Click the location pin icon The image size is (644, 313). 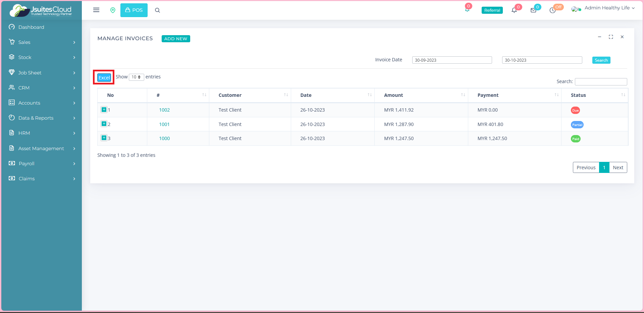tap(113, 10)
